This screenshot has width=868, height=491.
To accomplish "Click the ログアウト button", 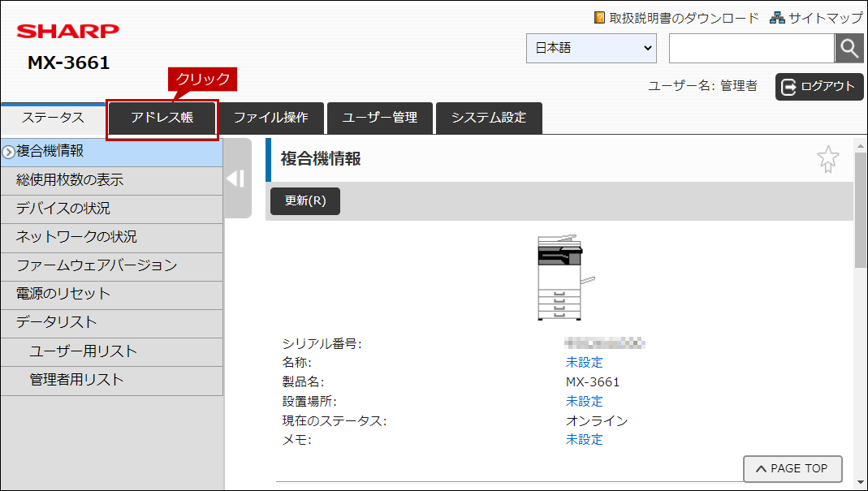I will pos(819,87).
